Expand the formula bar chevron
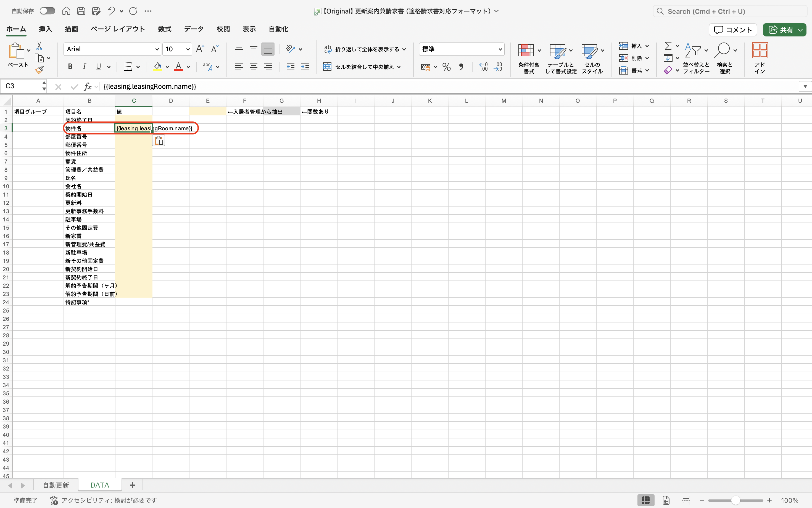Image resolution: width=812 pixels, height=508 pixels. click(805, 86)
